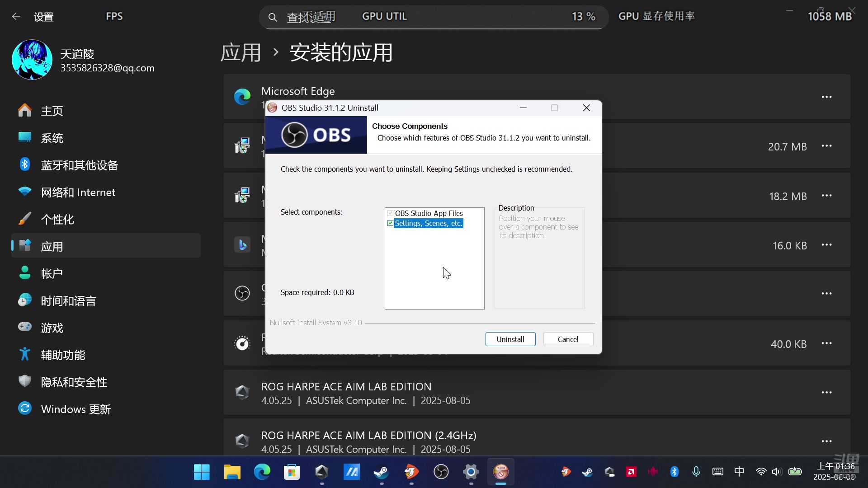Switch input method via 中 indicator
Image resolution: width=868 pixels, height=488 pixels.
pyautogui.click(x=739, y=472)
